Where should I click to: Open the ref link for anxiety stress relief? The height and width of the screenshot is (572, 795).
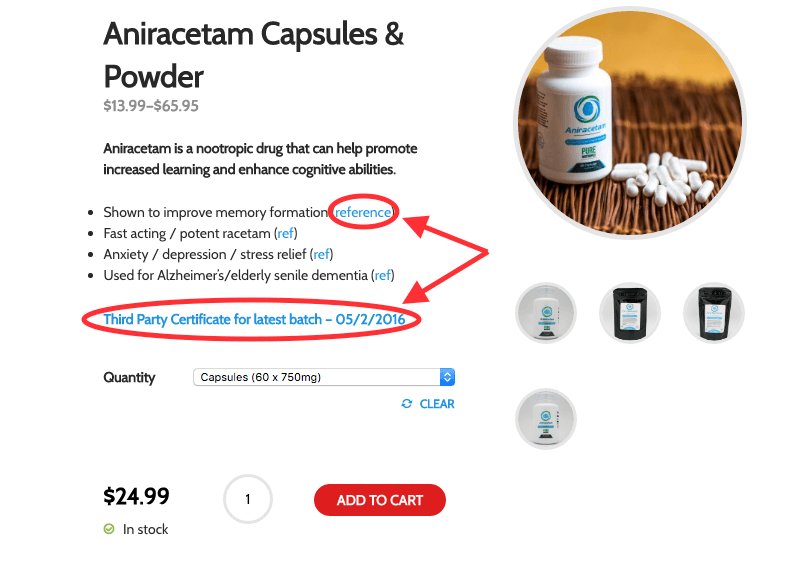tap(321, 254)
